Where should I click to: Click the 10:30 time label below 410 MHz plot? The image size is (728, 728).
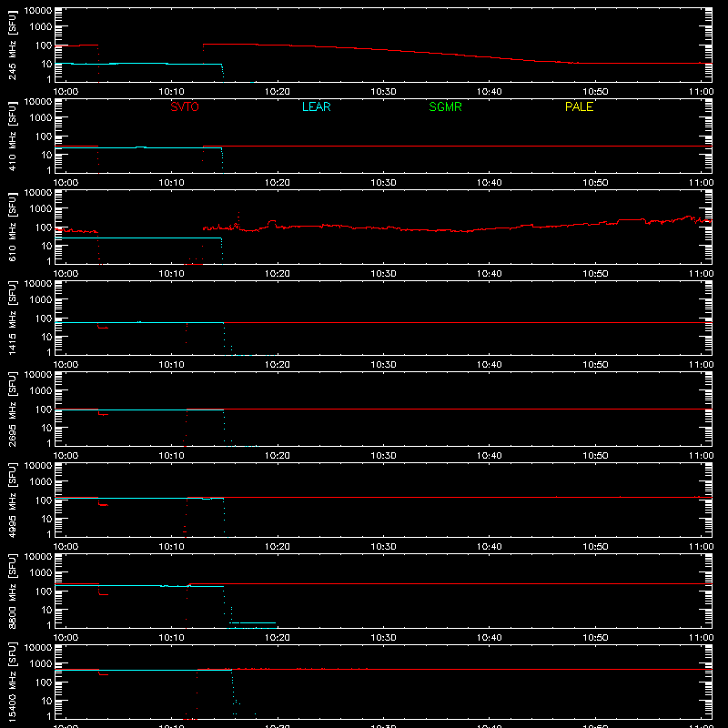383,183
